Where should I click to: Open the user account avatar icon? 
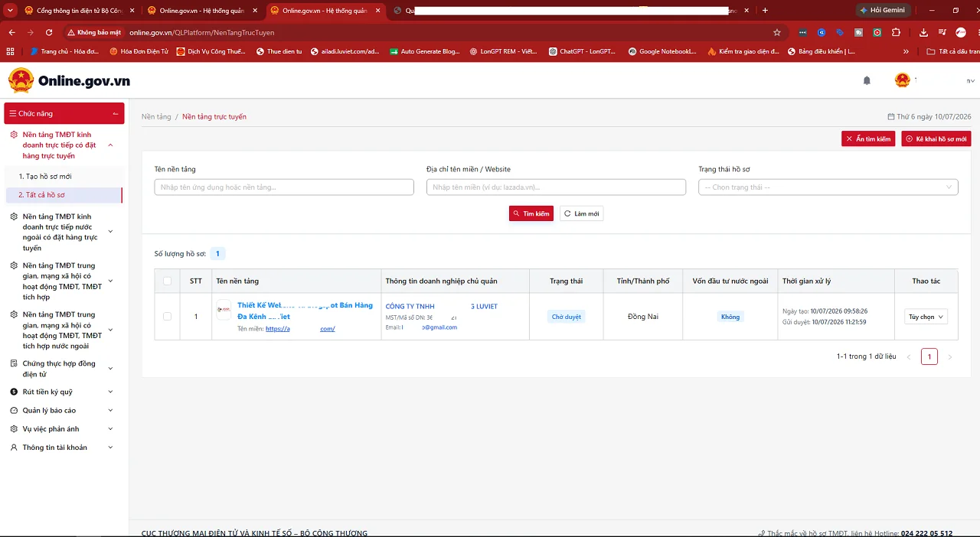[x=903, y=80]
